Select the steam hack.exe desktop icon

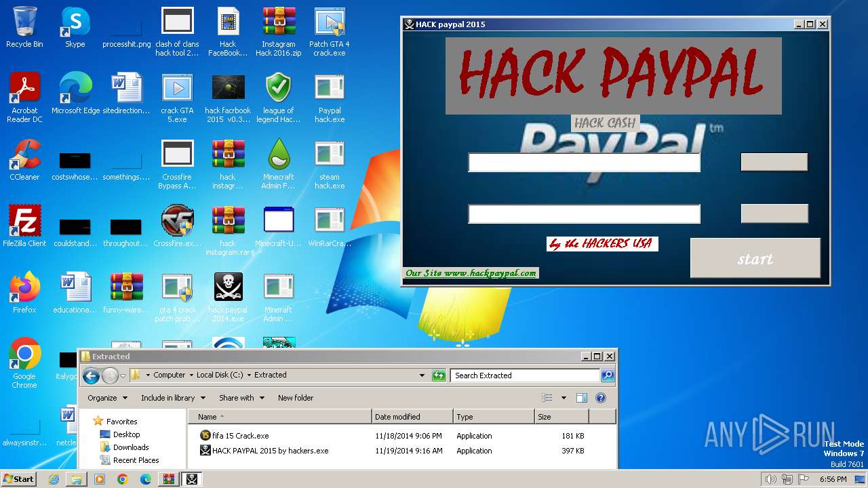[x=330, y=165]
